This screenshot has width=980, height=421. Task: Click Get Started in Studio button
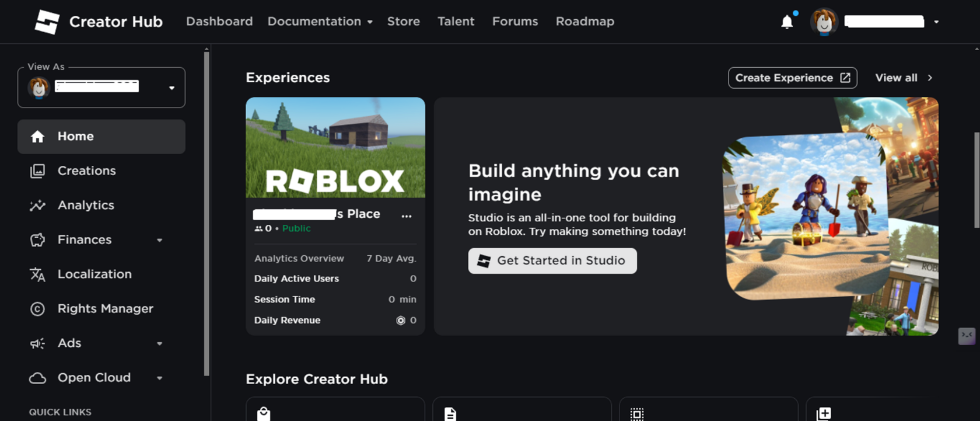coord(552,261)
